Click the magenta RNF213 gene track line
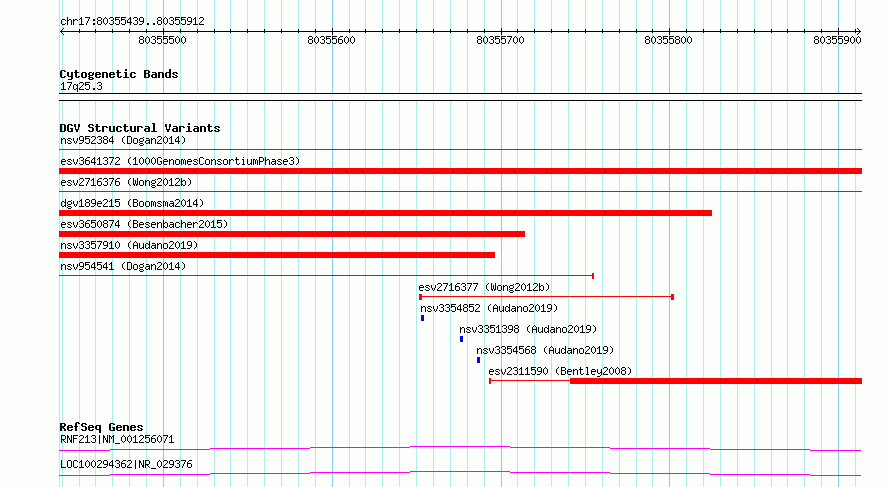The height and width of the screenshot is (487, 890). [460, 448]
